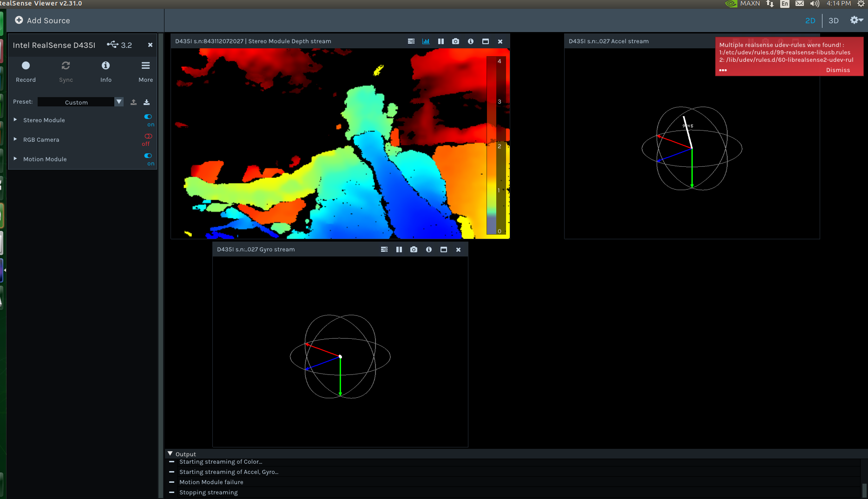Screen dimensions: 868x499
Task: Click the Accel stream 3D orientation widget
Action: [692, 149]
